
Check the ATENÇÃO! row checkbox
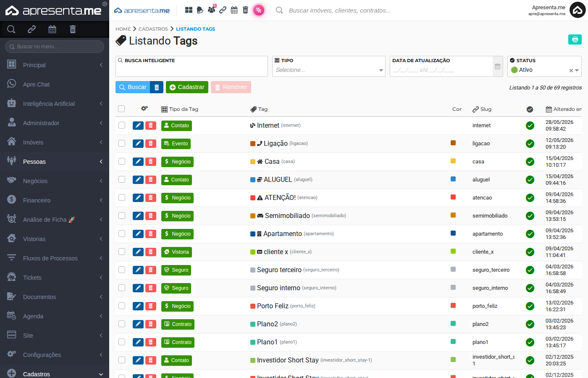[x=122, y=197]
